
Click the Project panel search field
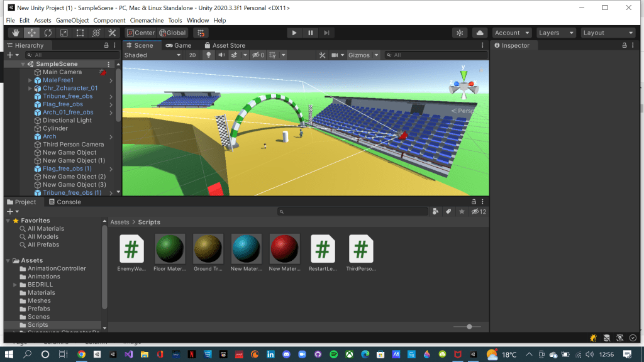coord(352,212)
